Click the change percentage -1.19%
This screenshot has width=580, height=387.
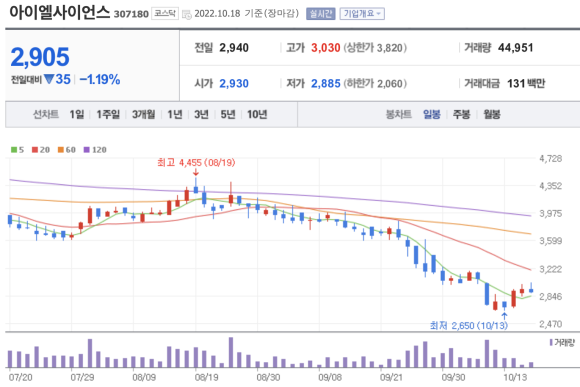point(100,79)
